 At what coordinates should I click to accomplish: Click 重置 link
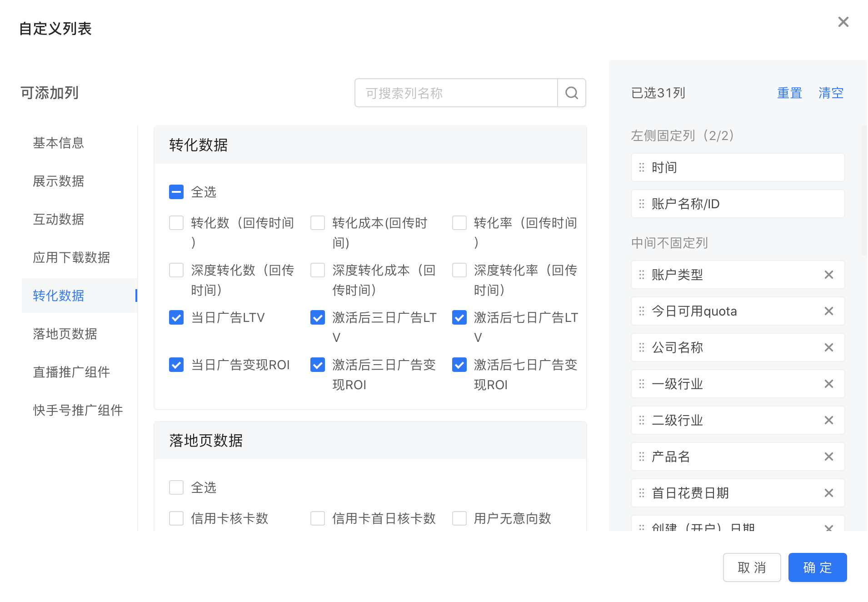[789, 93]
